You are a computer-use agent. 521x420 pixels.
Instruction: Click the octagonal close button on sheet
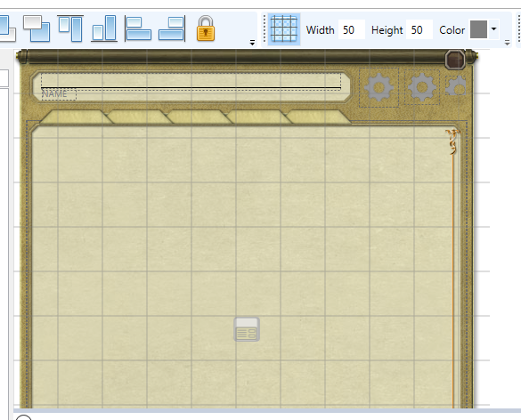pos(455,61)
